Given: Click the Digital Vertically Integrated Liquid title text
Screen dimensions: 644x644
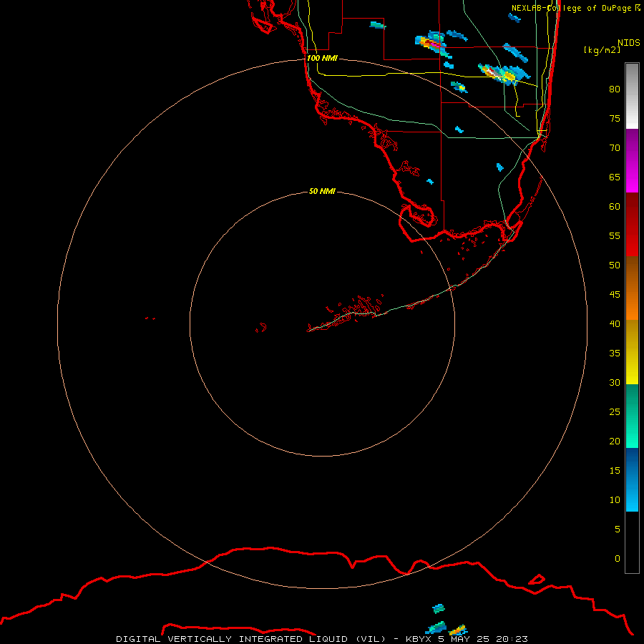Looking at the screenshot, I should click(252, 639).
